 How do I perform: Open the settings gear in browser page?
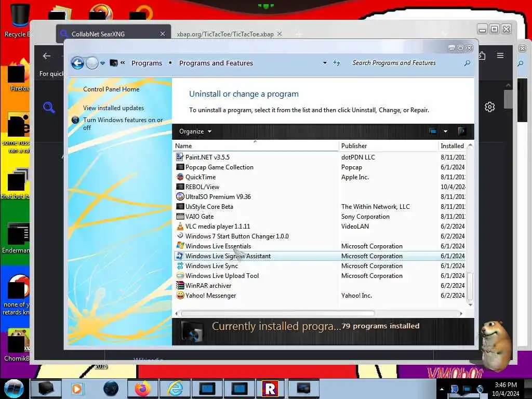pyautogui.click(x=489, y=107)
